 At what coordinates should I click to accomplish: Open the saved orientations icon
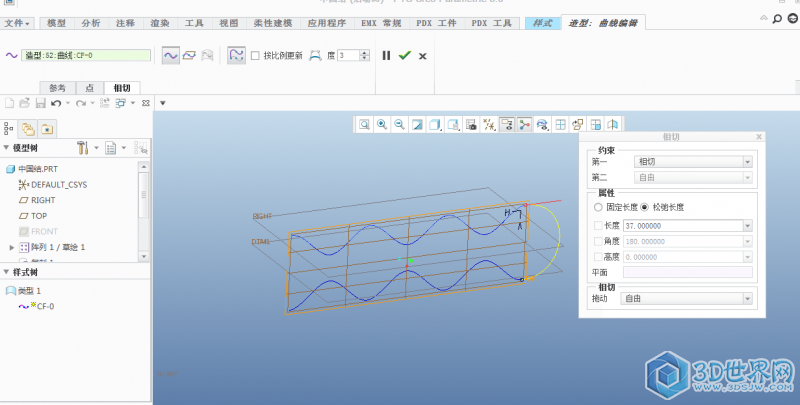[453, 124]
